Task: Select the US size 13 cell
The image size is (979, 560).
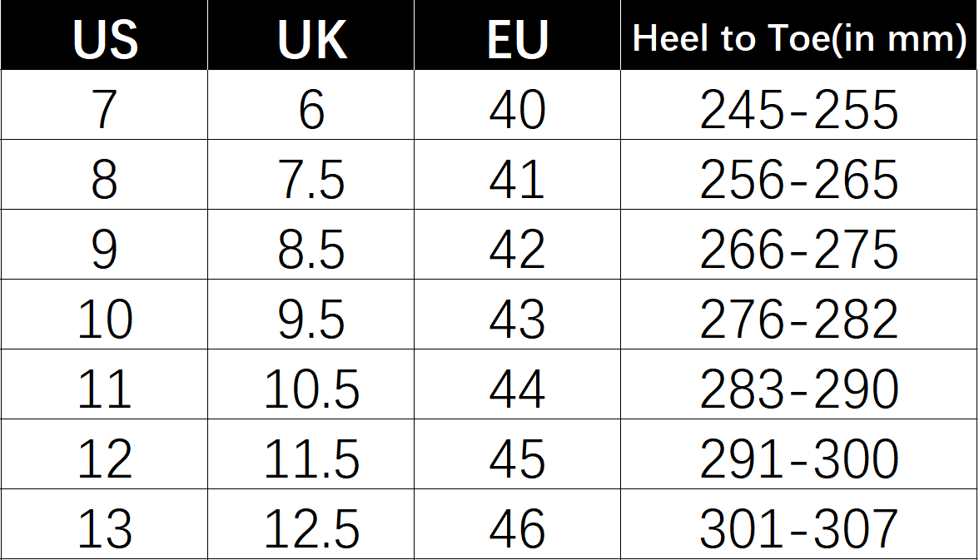Action: [104, 524]
